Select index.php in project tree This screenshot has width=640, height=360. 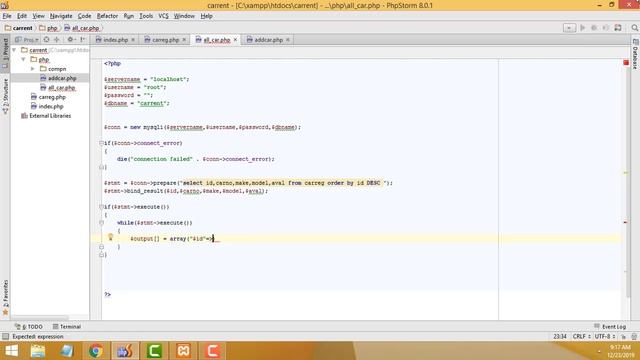point(47,107)
